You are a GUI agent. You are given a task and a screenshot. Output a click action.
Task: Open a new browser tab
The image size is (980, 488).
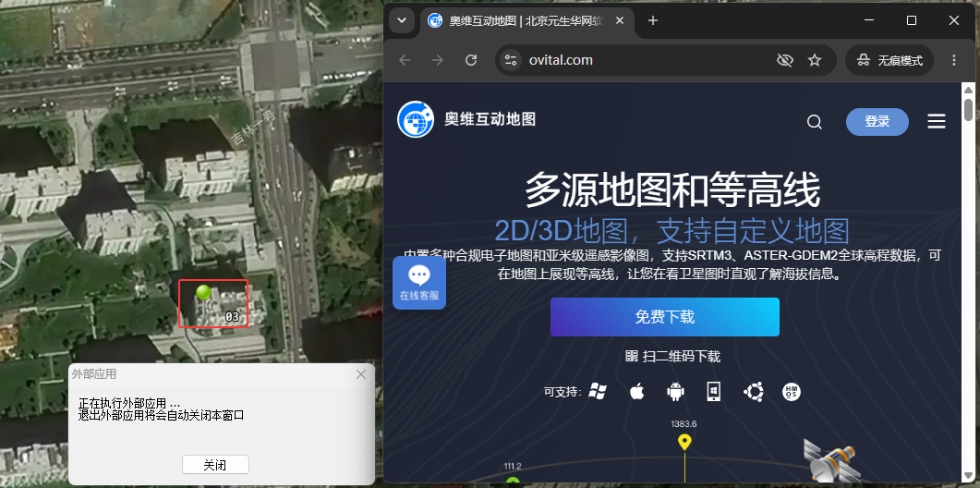coord(652,20)
